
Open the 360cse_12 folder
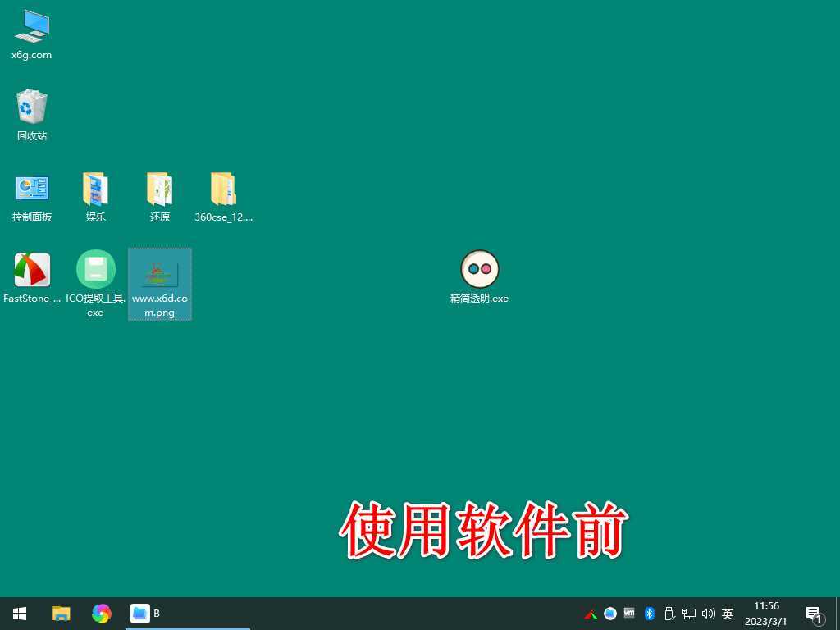pyautogui.click(x=223, y=187)
